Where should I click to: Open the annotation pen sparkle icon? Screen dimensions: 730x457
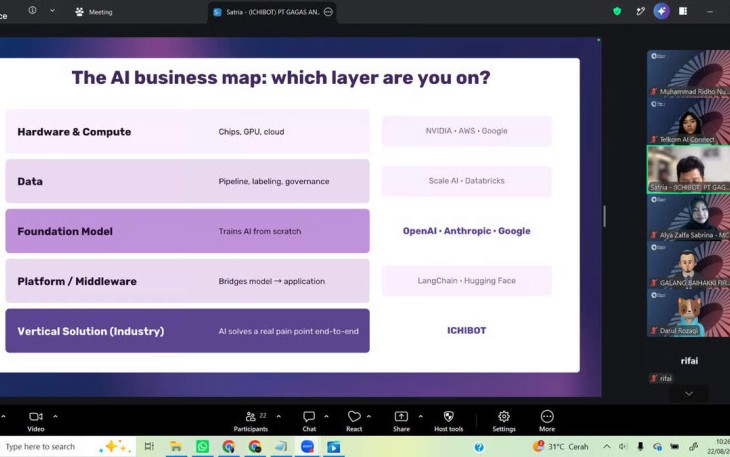click(x=641, y=11)
